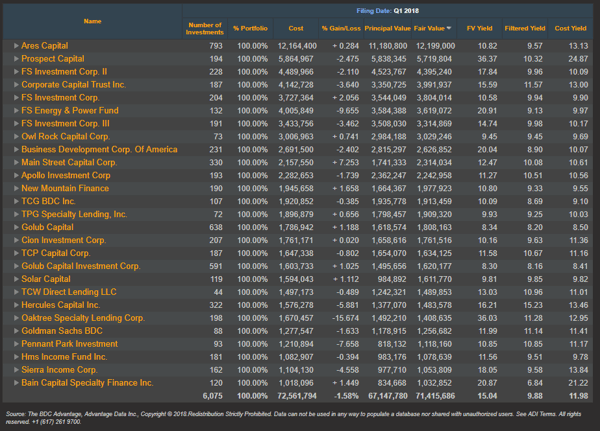Viewport: 600px width, 431px height.
Task: Expand the FS Investment Corp. II row
Action: [x=16, y=72]
